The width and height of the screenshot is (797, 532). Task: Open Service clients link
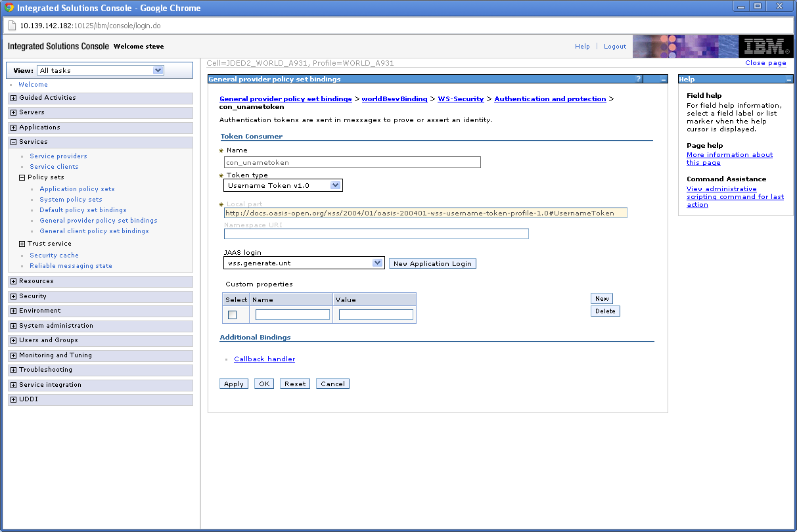54,167
